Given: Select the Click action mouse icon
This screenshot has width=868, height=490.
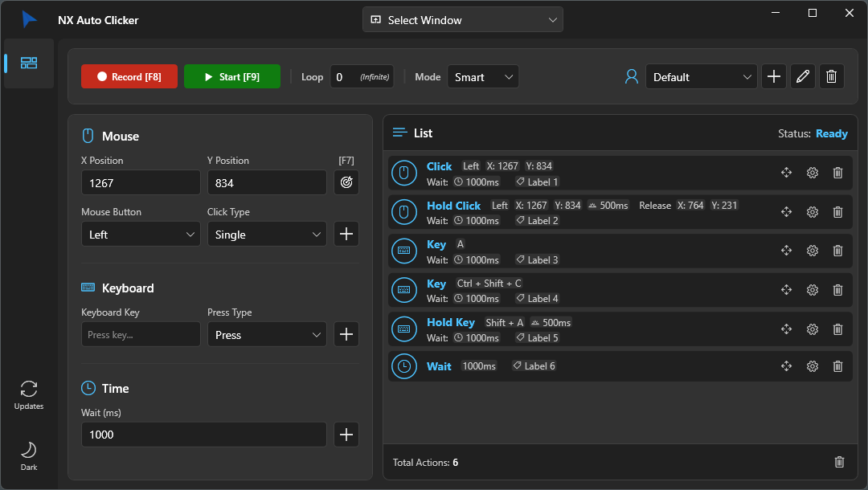Looking at the screenshot, I should coord(404,173).
